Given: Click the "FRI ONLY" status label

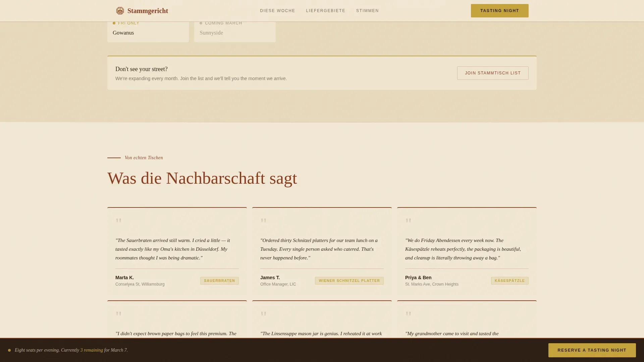Looking at the screenshot, I should pyautogui.click(x=128, y=23).
